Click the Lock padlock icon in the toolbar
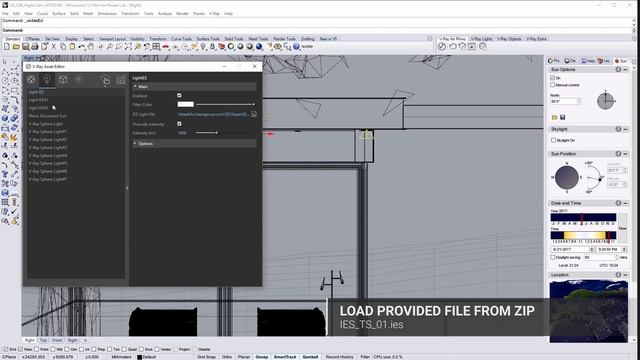Viewport: 640px width, 360px height. pos(212,47)
